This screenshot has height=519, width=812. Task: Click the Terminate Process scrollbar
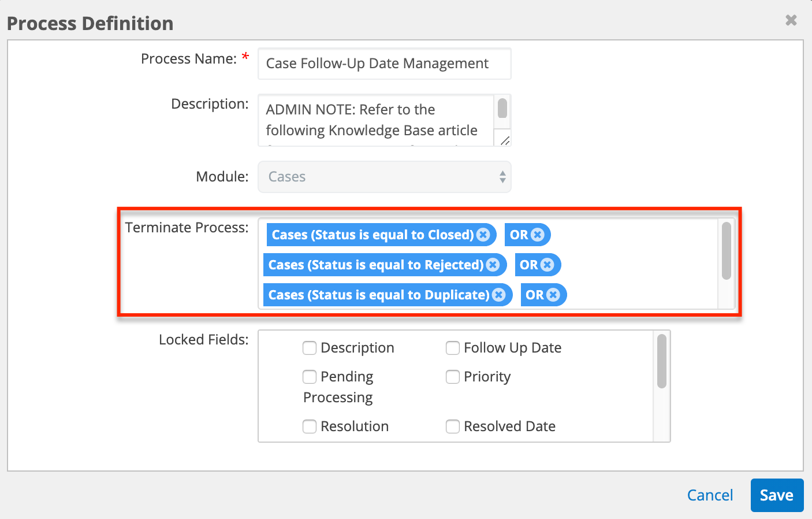(727, 251)
